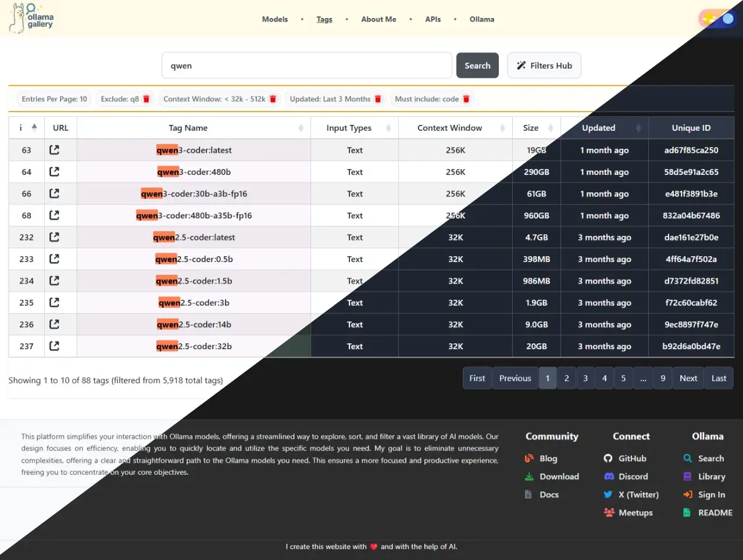Open About Me in the top navigation
Viewport: 743px width, 560px height.
click(378, 19)
